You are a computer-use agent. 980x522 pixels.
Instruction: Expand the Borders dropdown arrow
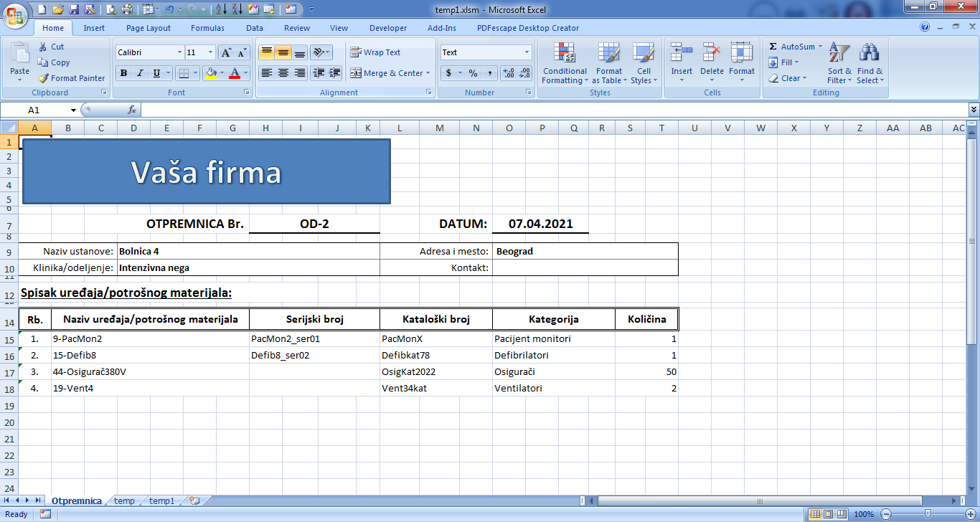tap(196, 73)
